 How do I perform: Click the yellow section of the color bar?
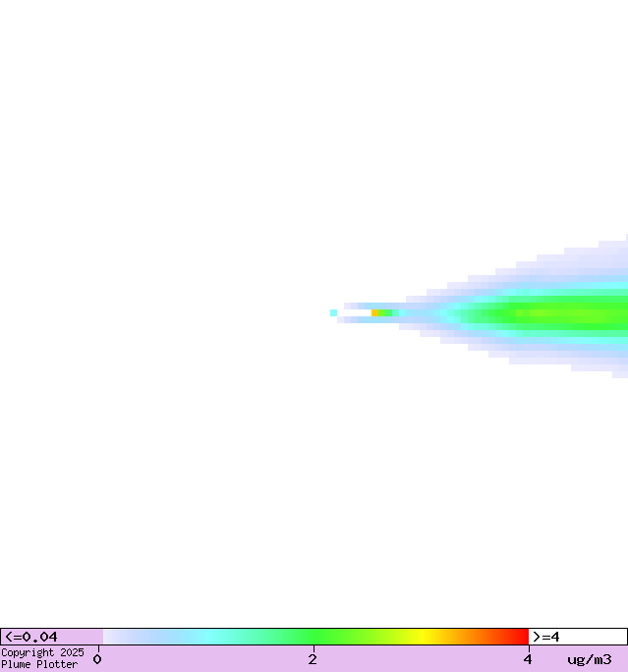pos(423,637)
